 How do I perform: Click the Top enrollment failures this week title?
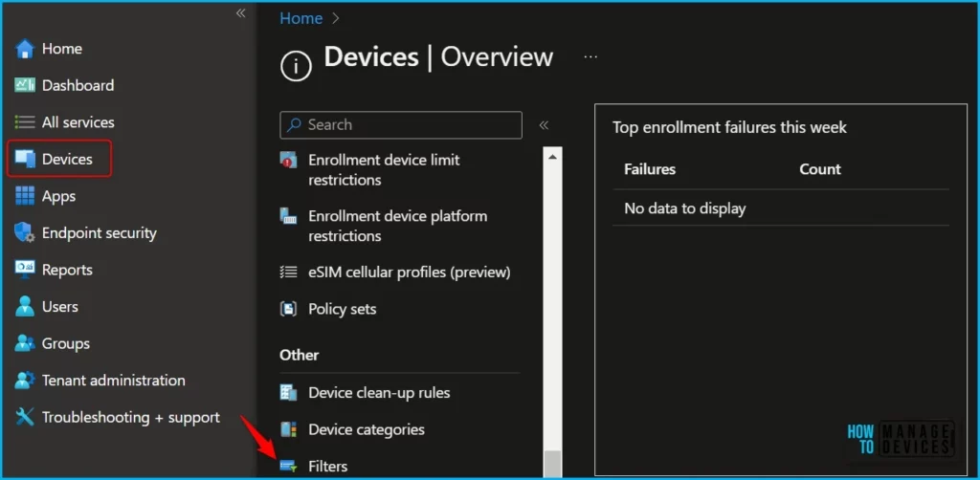(x=729, y=127)
